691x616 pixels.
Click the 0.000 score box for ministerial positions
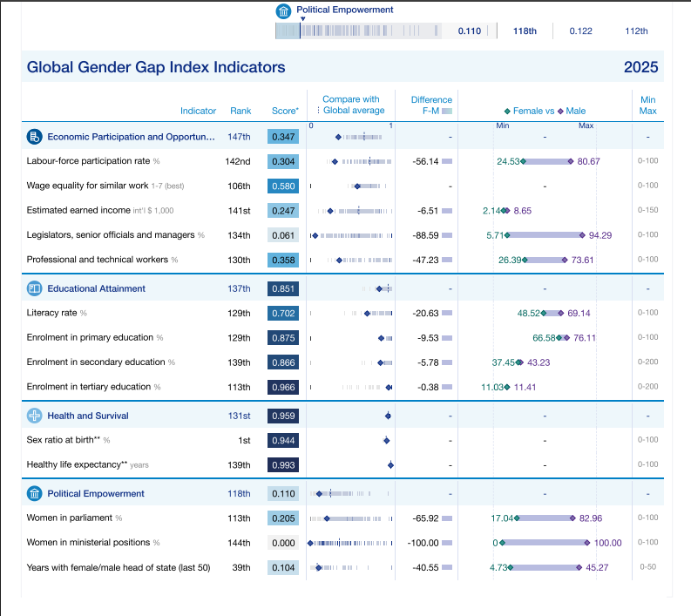[x=283, y=543]
